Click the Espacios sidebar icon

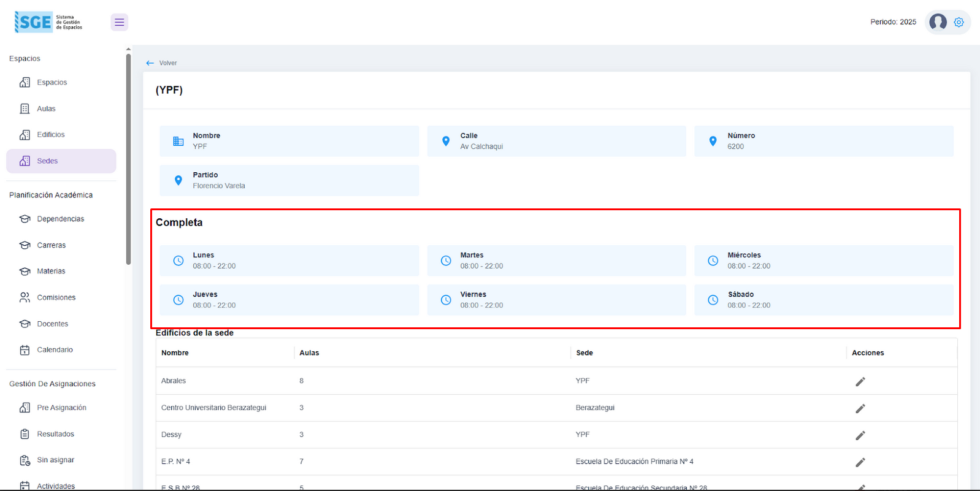coord(25,82)
